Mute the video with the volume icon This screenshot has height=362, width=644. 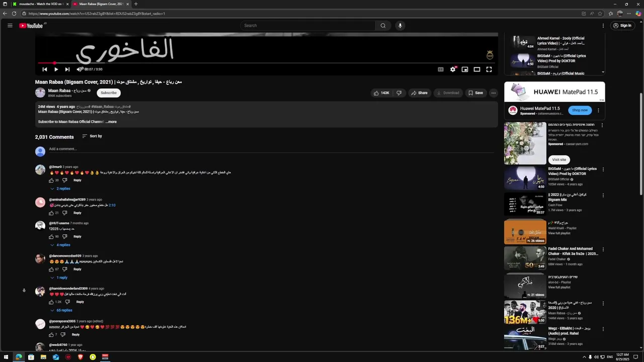tap(79, 69)
